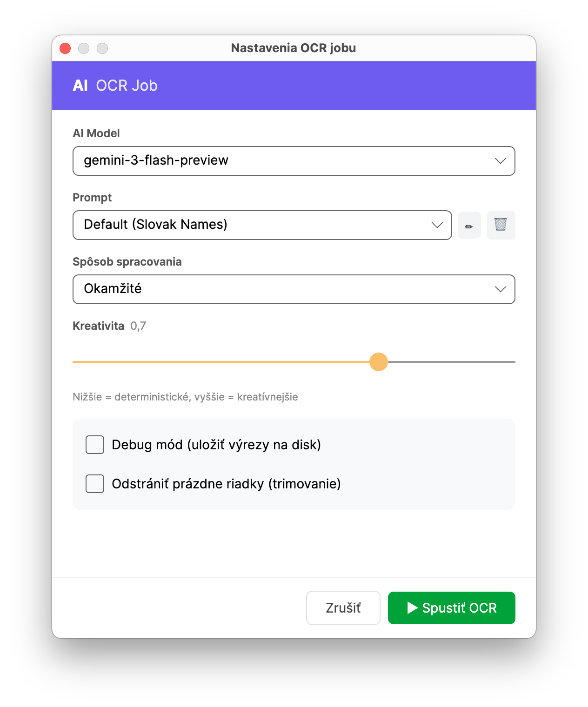The width and height of the screenshot is (588, 707).
Task: Click the grey right portion of Kreativita slider
Action: click(451, 362)
